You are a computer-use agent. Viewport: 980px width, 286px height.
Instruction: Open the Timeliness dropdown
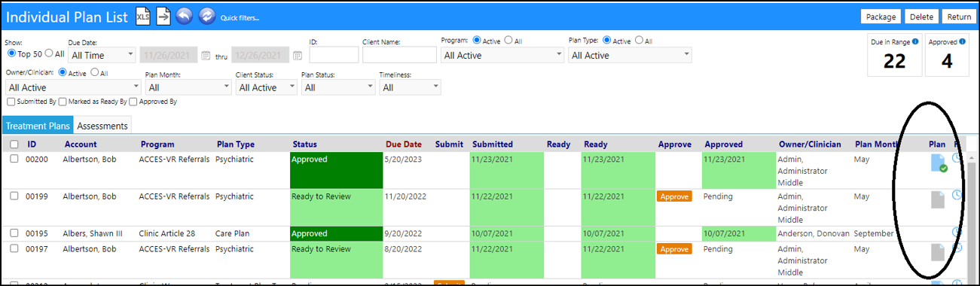[x=411, y=87]
